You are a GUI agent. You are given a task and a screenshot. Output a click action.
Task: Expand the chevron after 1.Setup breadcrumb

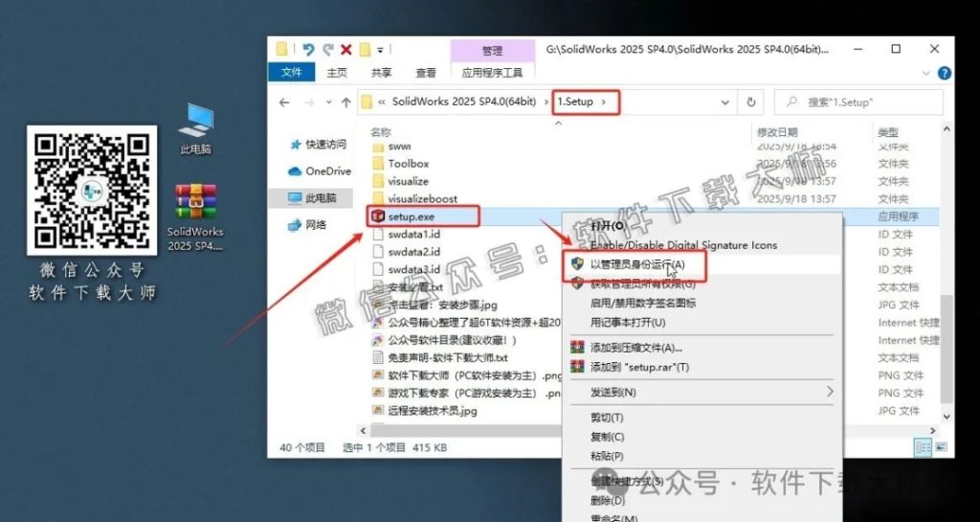604,102
